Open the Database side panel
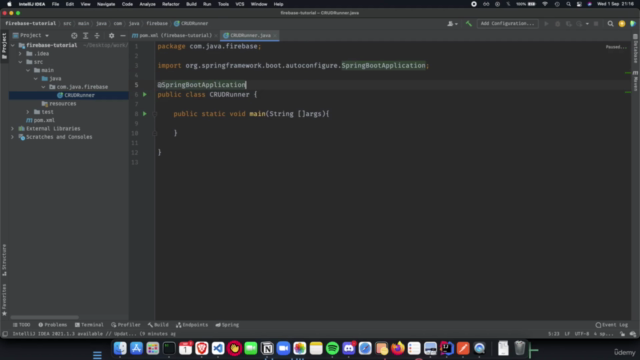The image size is (640, 360). point(636,49)
